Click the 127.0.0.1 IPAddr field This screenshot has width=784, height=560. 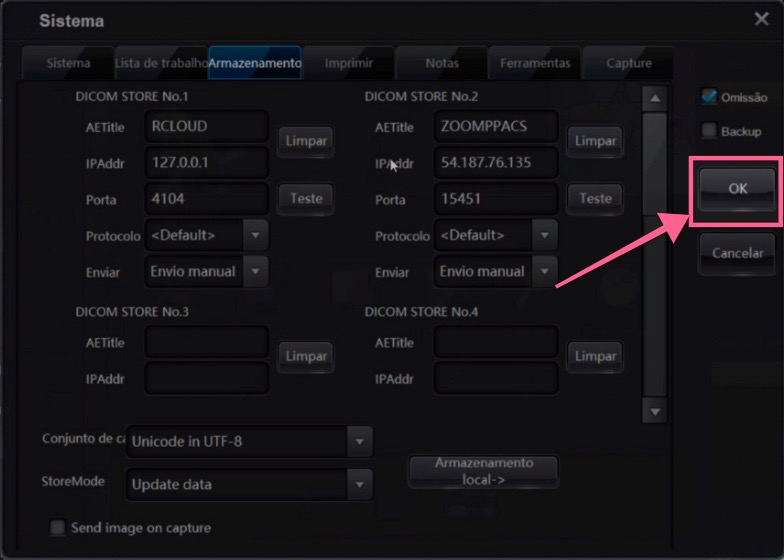tap(206, 162)
